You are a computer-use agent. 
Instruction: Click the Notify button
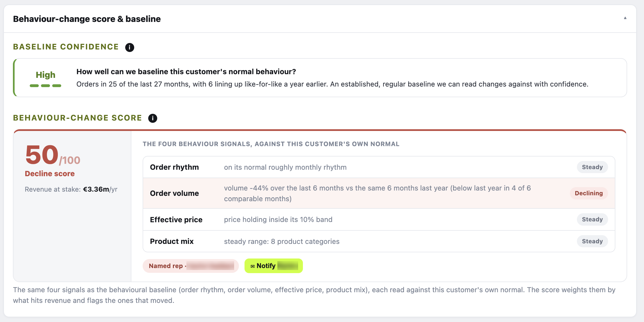point(273,266)
